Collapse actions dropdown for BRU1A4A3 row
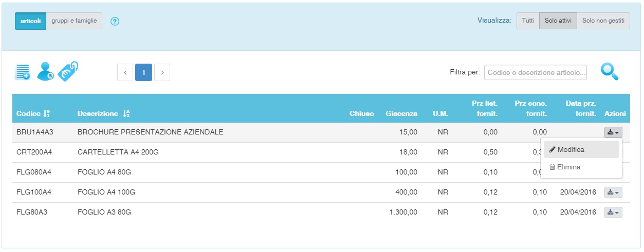The height and width of the screenshot is (252, 644). click(x=613, y=132)
